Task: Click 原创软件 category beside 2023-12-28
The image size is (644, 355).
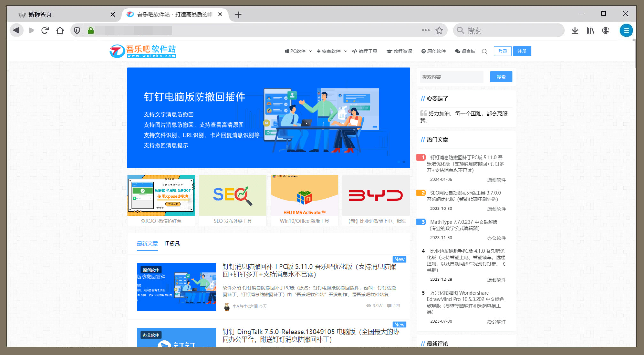Action: point(496,280)
